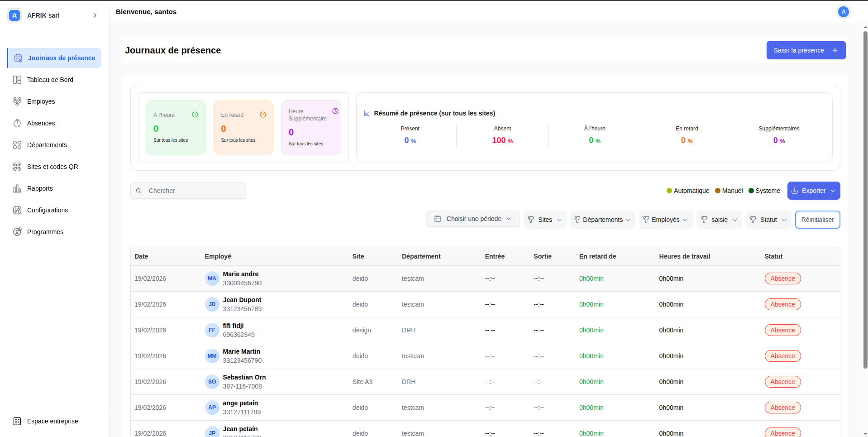Screen dimensions: 868x437
Task: Click the Rapports bar chart icon
Action: pos(17,188)
